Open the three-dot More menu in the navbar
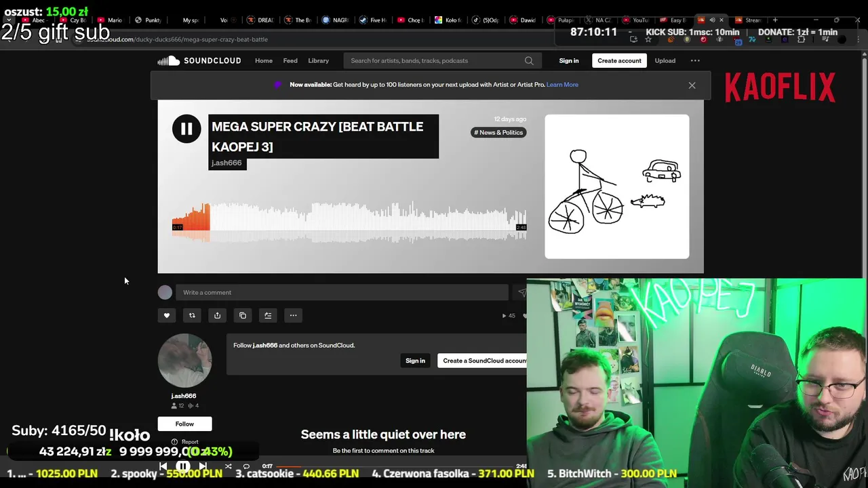This screenshot has height=488, width=868. 695,61
